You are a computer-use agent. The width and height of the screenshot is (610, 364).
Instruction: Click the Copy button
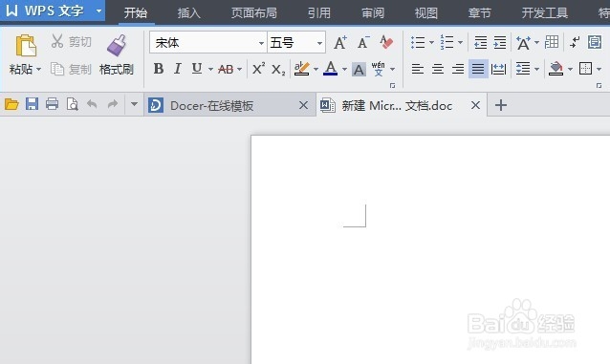tap(71, 69)
